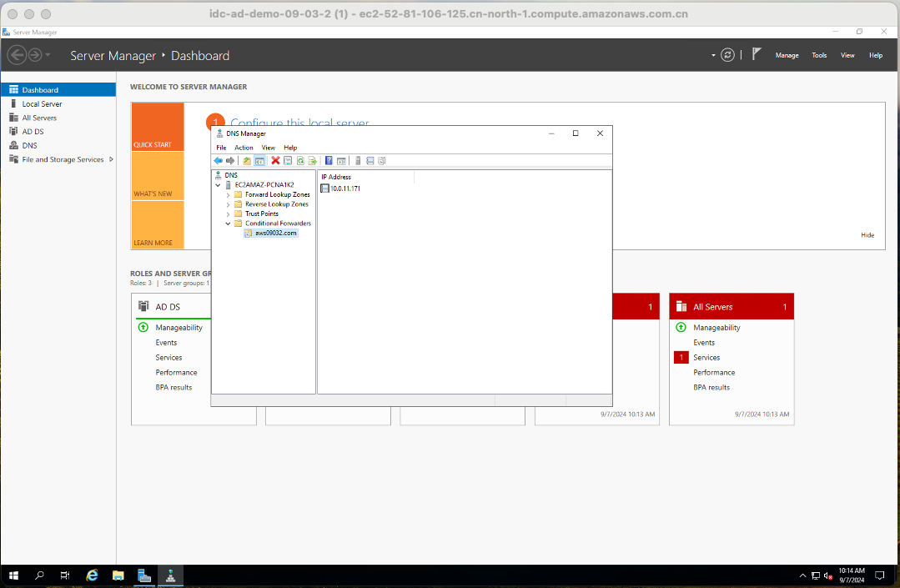
Task: Expand the Reverse Lookup Zones node
Action: [228, 204]
